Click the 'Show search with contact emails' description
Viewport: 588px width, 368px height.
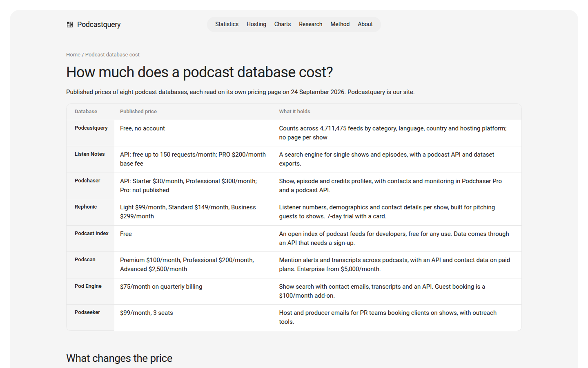pyautogui.click(x=397, y=291)
